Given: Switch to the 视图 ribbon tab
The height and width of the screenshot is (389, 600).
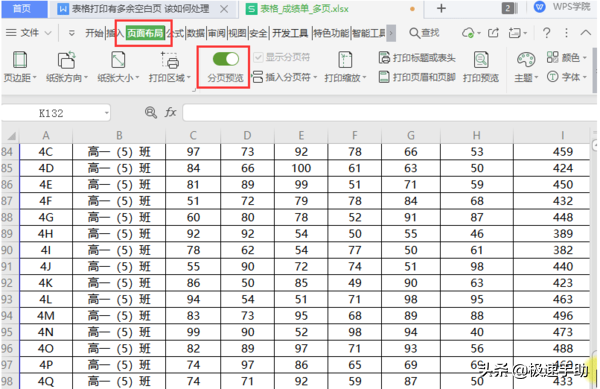Looking at the screenshot, I should (x=237, y=33).
